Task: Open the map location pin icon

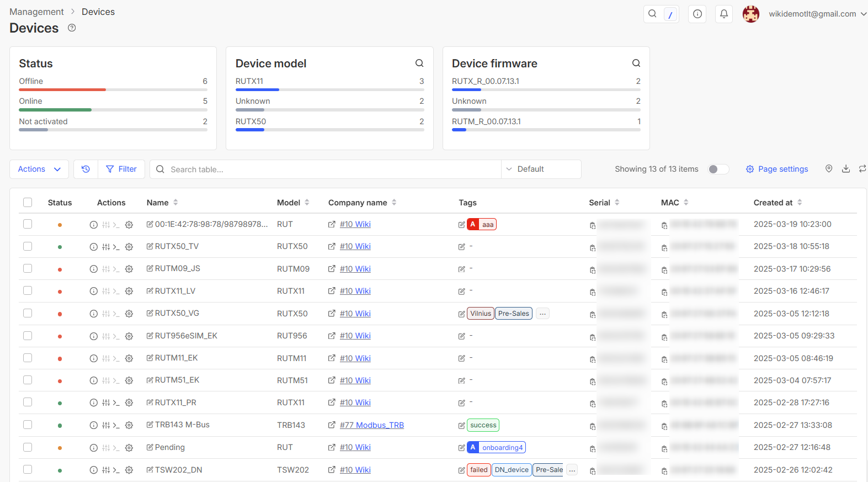Action: coord(828,169)
